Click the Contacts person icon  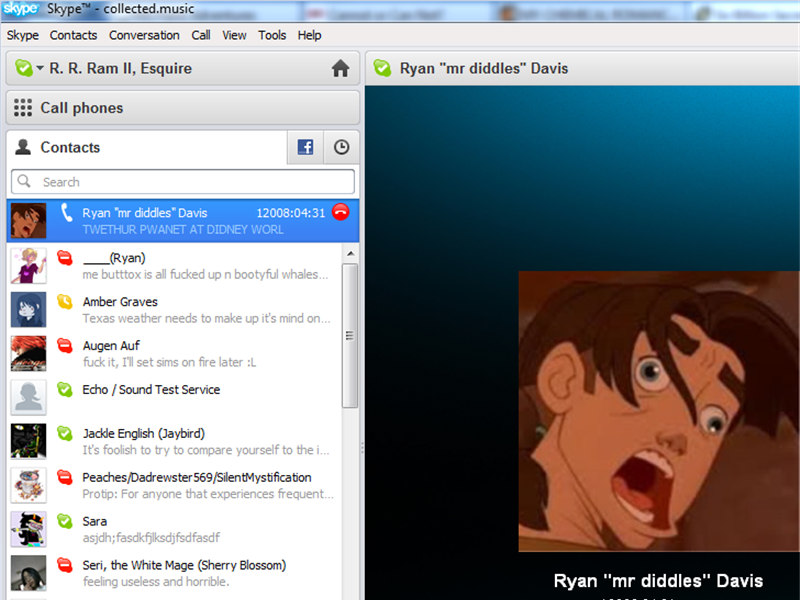(22, 147)
